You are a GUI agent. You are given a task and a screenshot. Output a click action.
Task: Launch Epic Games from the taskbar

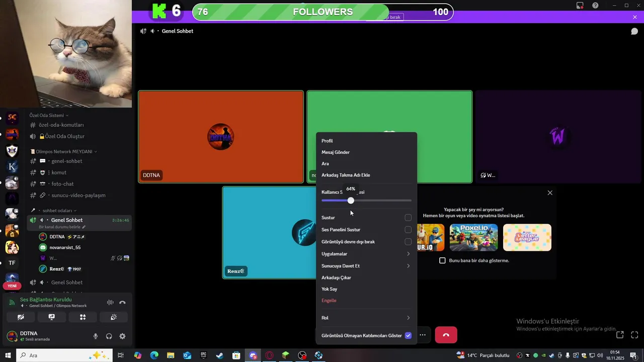coord(203,355)
